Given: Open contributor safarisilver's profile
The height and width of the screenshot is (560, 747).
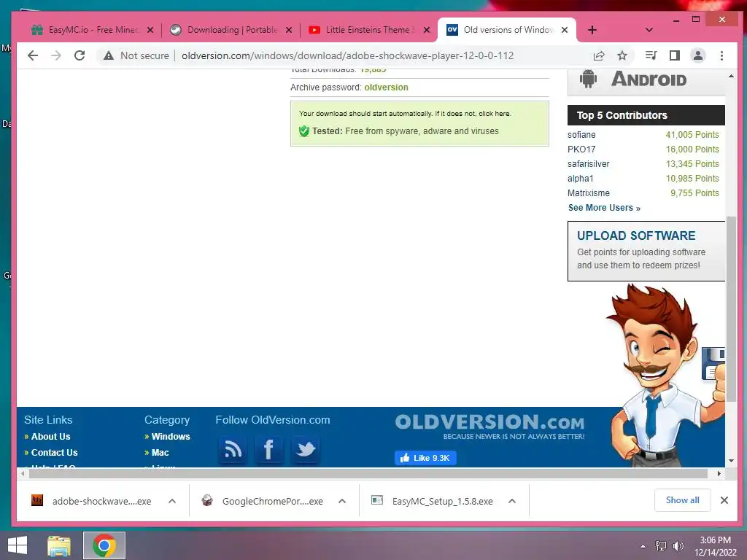Looking at the screenshot, I should (x=589, y=164).
